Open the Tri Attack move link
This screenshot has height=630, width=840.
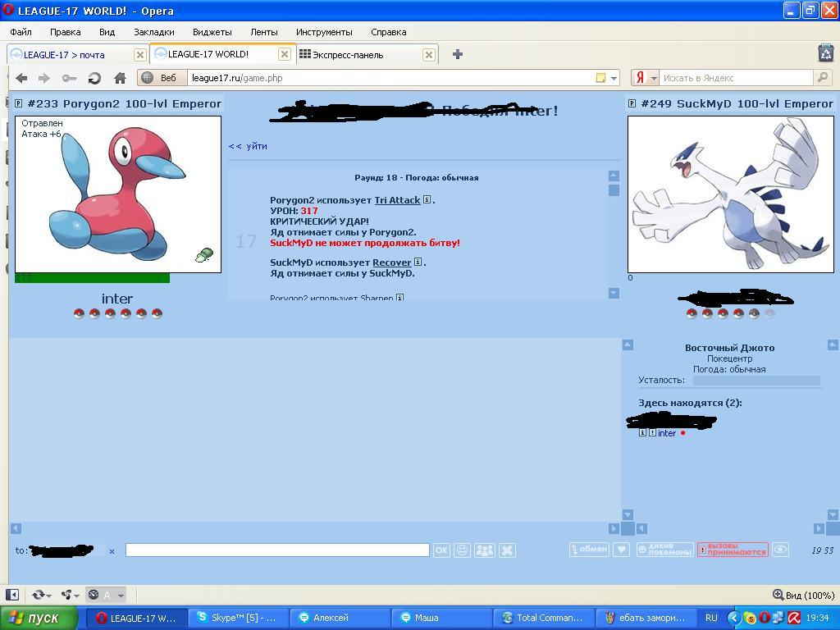[x=397, y=200]
